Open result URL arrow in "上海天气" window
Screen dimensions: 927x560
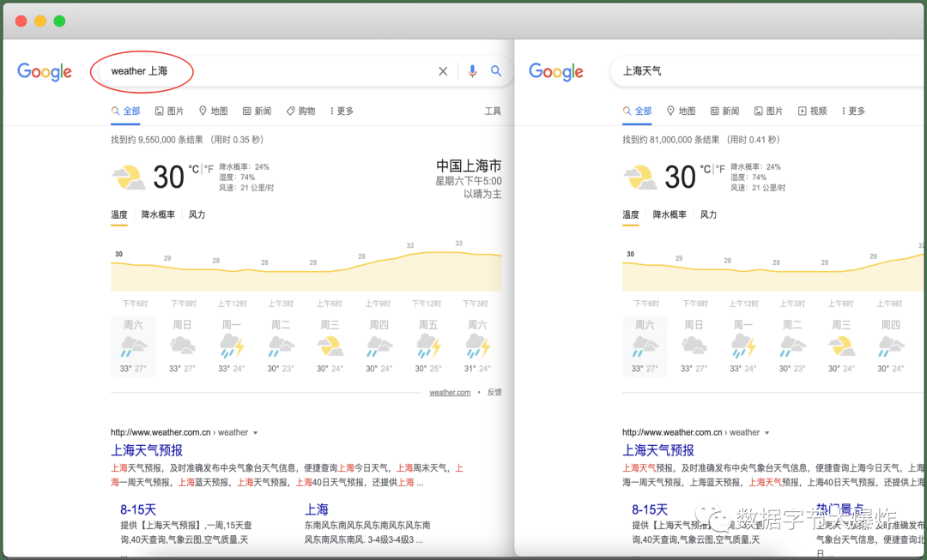click(766, 433)
